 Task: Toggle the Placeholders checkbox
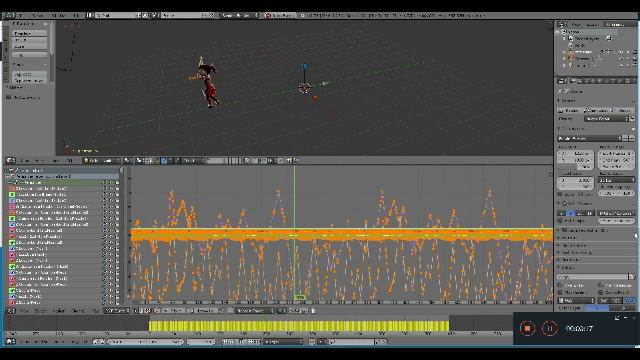(x=560, y=293)
